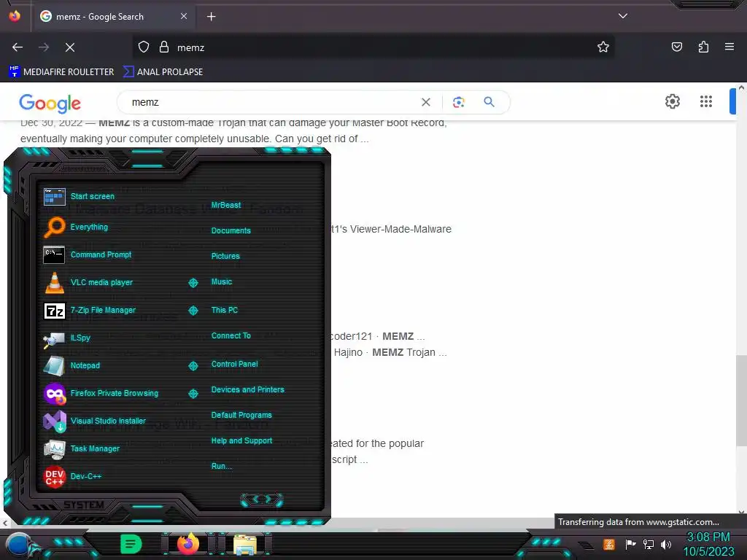Open This PC from the start menu

pos(225,310)
